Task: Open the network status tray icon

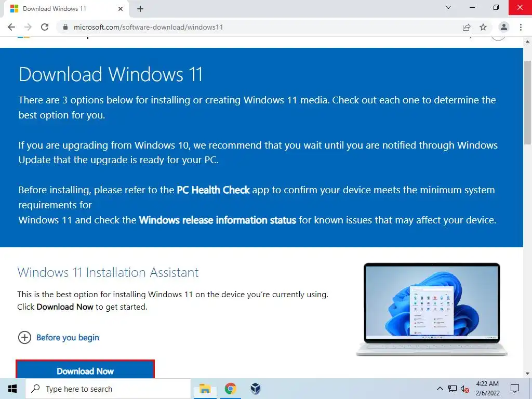Action: pyautogui.click(x=453, y=389)
